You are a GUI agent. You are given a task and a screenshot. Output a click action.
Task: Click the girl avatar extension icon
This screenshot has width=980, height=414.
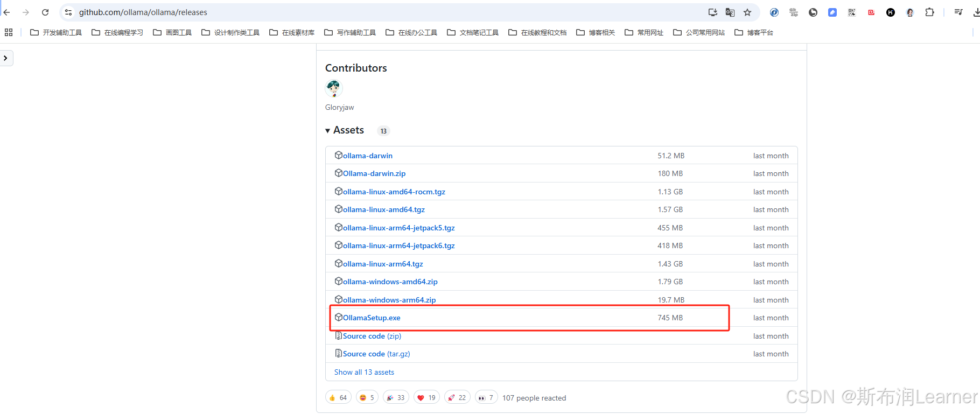tap(910, 12)
